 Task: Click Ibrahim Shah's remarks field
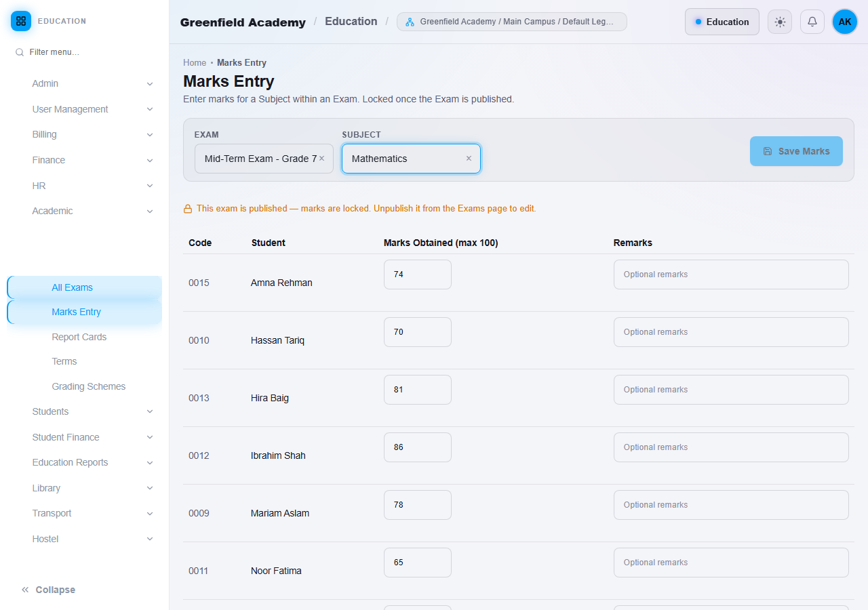(731, 447)
